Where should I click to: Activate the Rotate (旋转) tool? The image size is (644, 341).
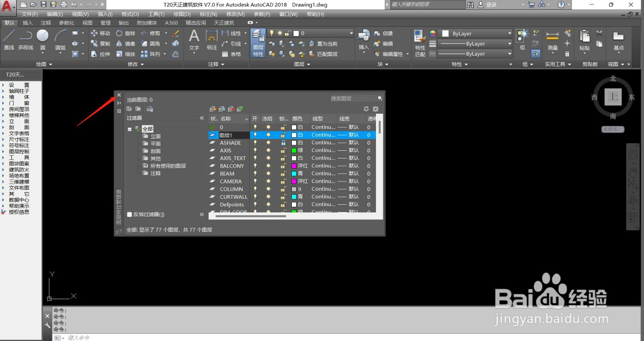pyautogui.click(x=126, y=33)
